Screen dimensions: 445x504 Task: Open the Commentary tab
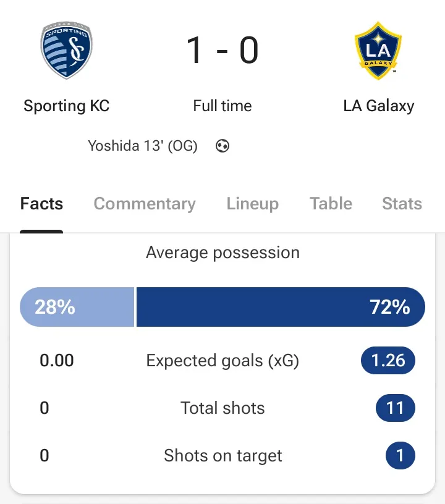coord(145,204)
